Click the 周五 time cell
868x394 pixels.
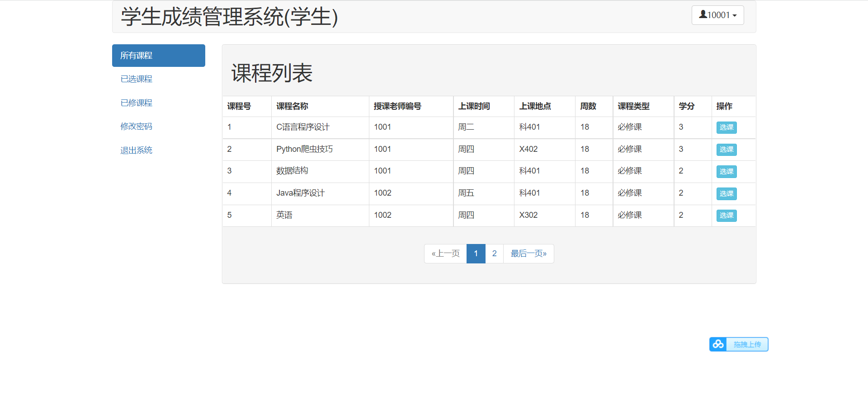point(466,193)
